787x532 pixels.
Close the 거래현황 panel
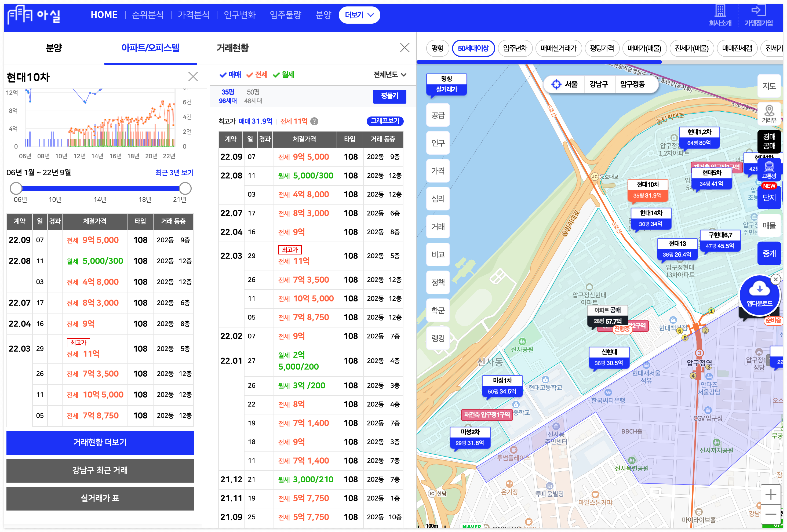coord(404,48)
